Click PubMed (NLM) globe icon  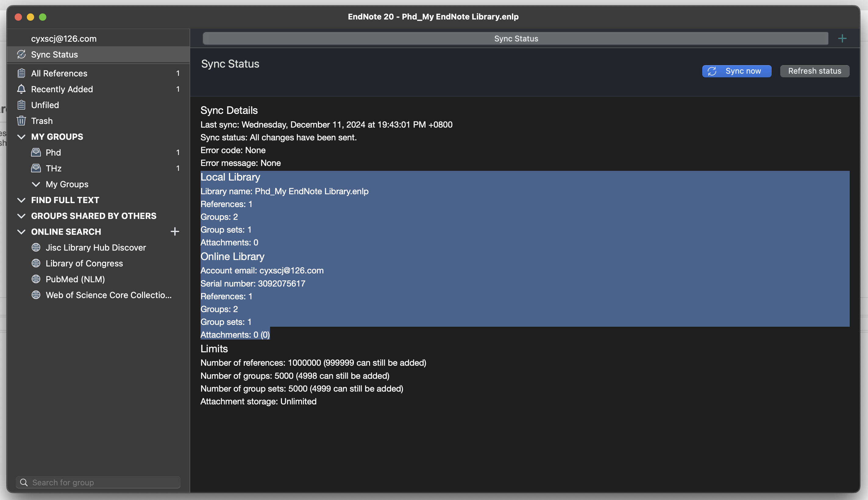click(x=36, y=279)
